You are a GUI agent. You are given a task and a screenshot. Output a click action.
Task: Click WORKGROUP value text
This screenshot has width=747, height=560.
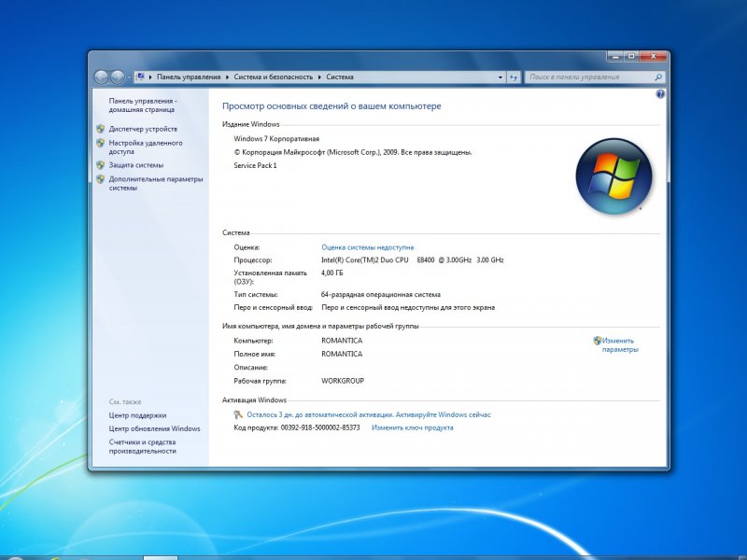click(x=343, y=381)
